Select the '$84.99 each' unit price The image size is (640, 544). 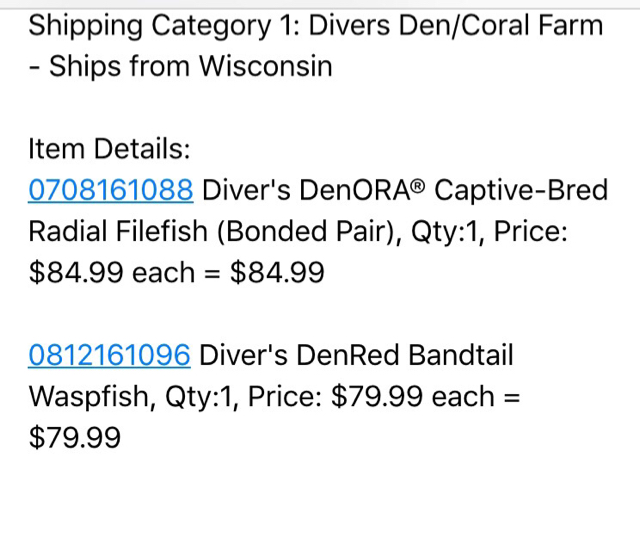click(x=112, y=273)
